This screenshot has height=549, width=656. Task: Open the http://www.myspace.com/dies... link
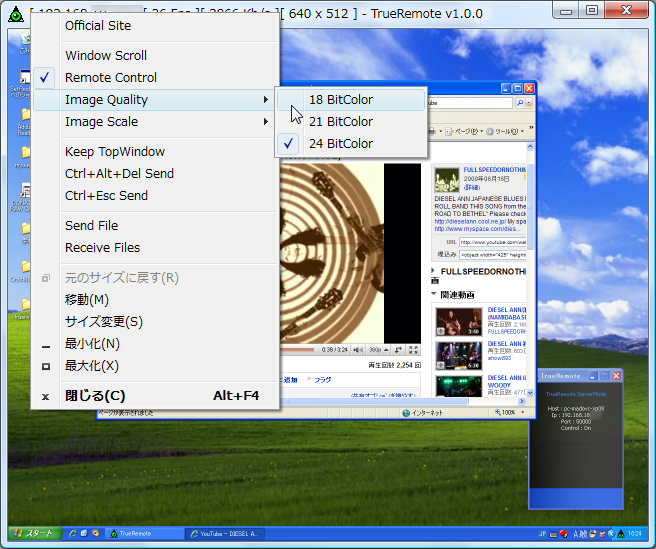tap(477, 229)
